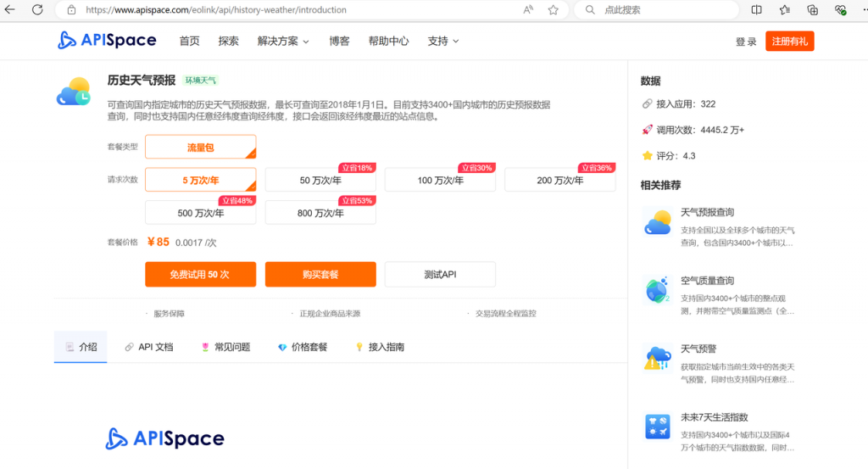Expand the 支持 dropdown menu
Screen dimensions: 868x469
click(443, 41)
